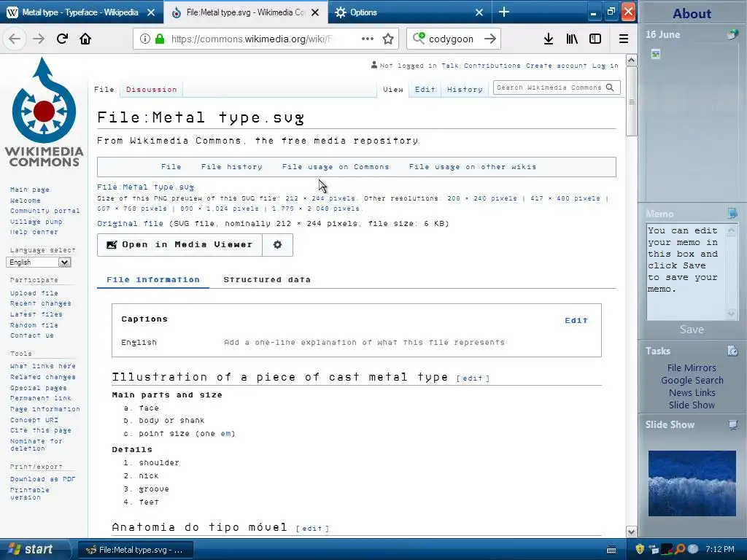Click edit beside Anatomia do tipo móvel
Image resolution: width=747 pixels, height=560 pixels.
pos(312,528)
